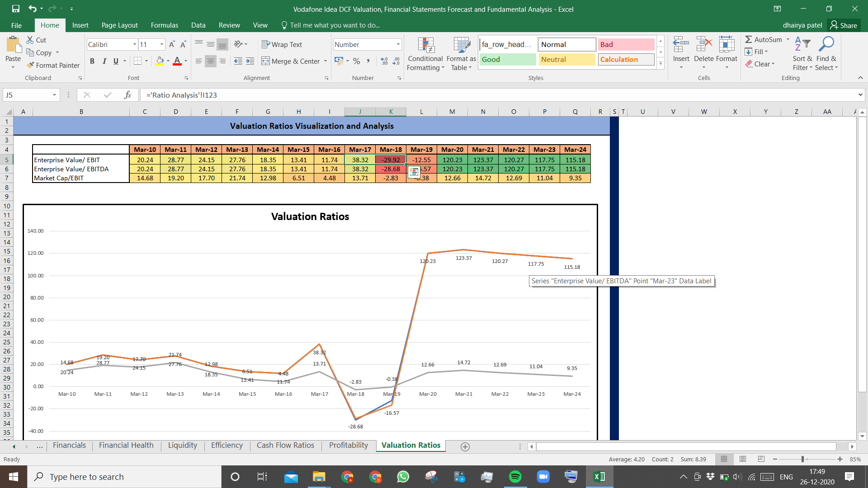The height and width of the screenshot is (488, 868).
Task: Open the Profitability sheet tab
Action: coord(349,445)
